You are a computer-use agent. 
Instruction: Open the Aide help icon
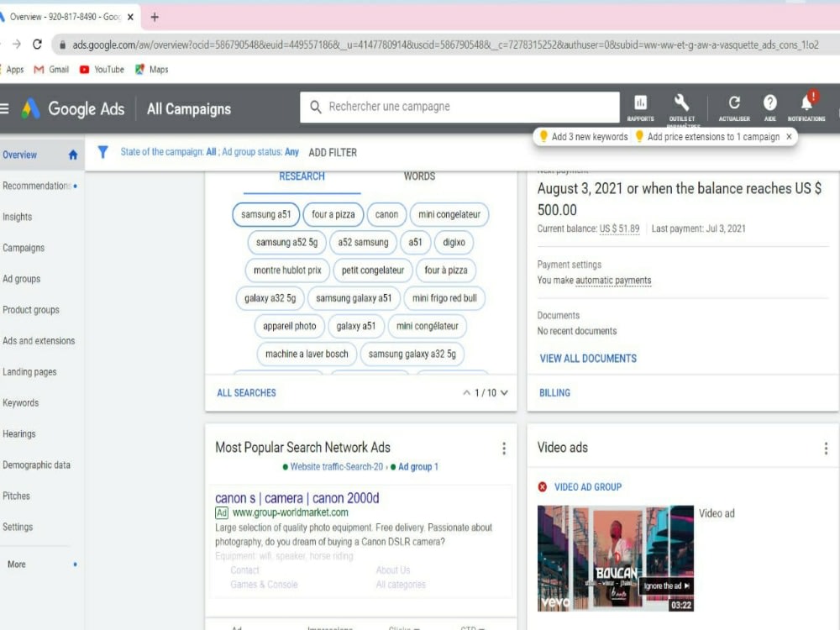point(769,108)
